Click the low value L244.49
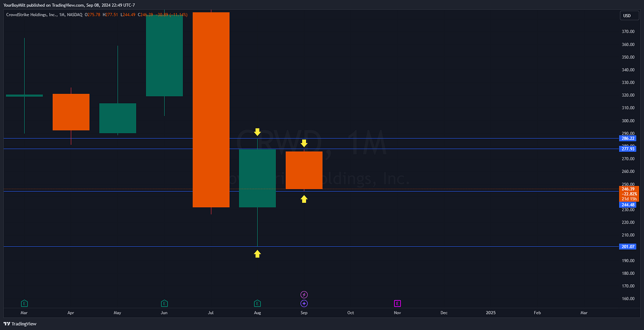The height and width of the screenshot is (330, 644). click(x=128, y=15)
